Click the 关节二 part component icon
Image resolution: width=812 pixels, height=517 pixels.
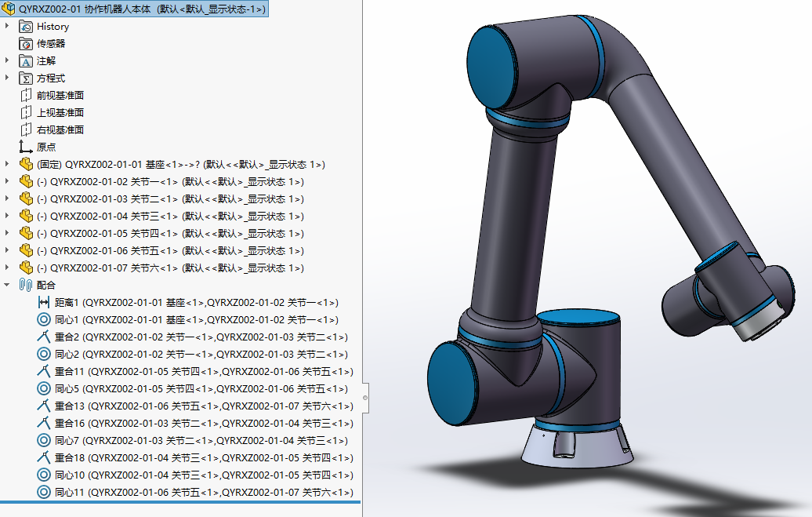point(26,198)
